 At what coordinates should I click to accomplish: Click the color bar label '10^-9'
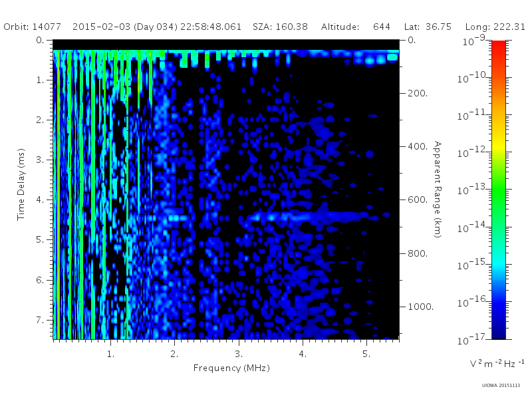point(474,41)
